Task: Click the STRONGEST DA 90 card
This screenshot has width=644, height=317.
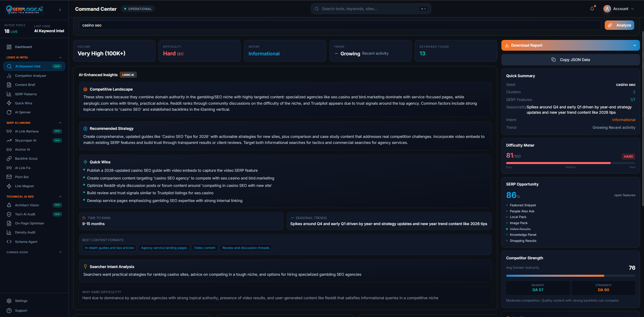Action: point(603,288)
